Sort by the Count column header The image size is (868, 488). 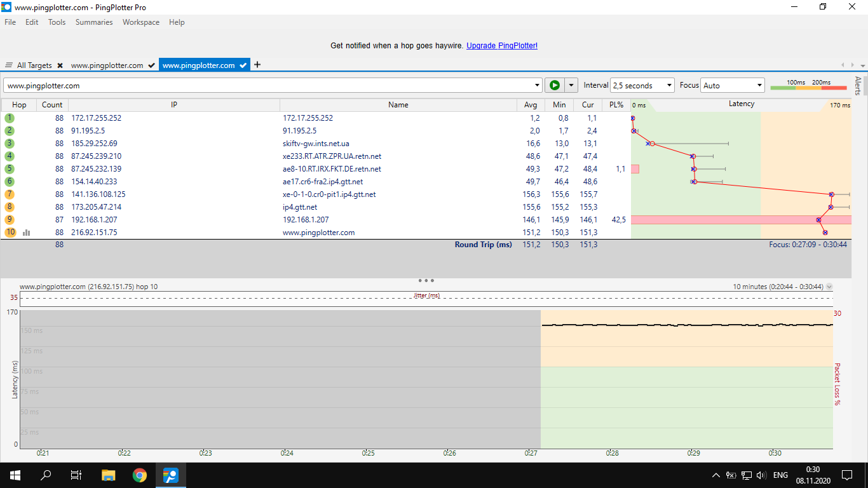coord(52,105)
